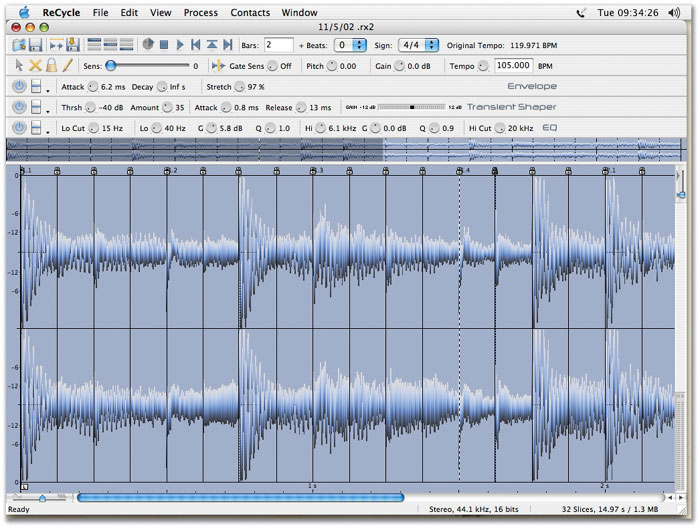Click the Tempo BPM input field
The height and width of the screenshot is (528, 700).
click(514, 66)
